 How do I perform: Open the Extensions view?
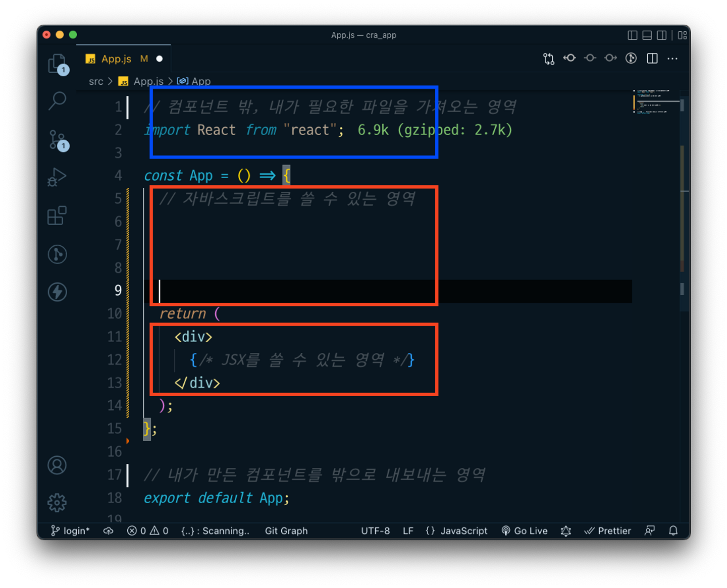point(57,216)
